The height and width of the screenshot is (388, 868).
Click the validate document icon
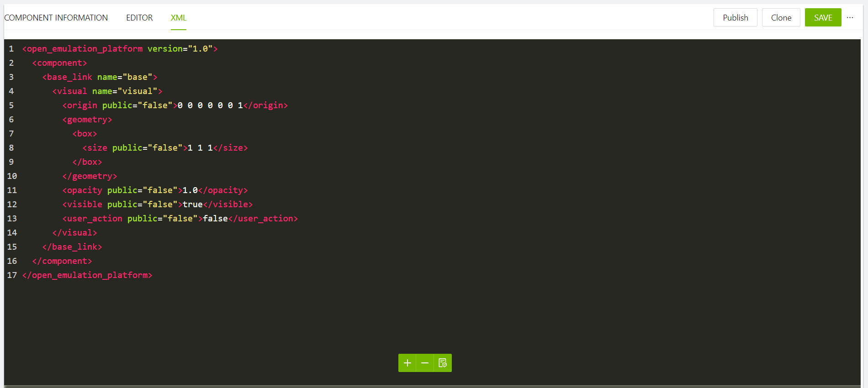click(x=443, y=363)
